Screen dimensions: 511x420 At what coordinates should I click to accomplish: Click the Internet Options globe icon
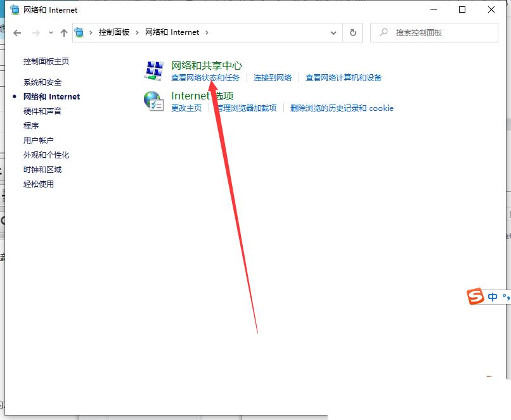[x=154, y=101]
